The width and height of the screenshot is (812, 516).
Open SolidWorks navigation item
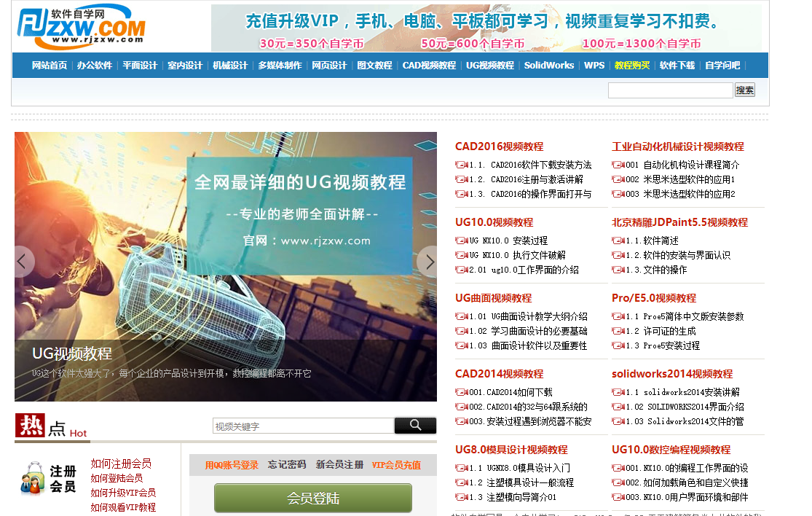click(549, 66)
